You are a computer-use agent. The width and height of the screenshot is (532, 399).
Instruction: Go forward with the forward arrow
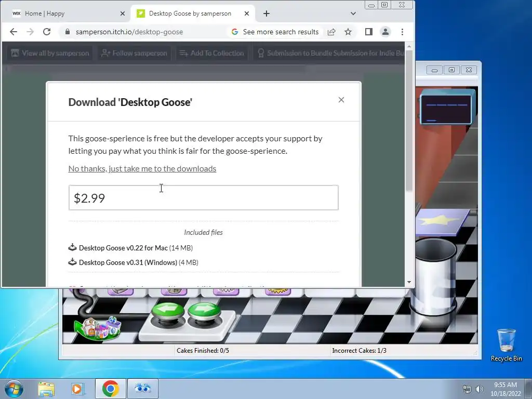click(30, 32)
